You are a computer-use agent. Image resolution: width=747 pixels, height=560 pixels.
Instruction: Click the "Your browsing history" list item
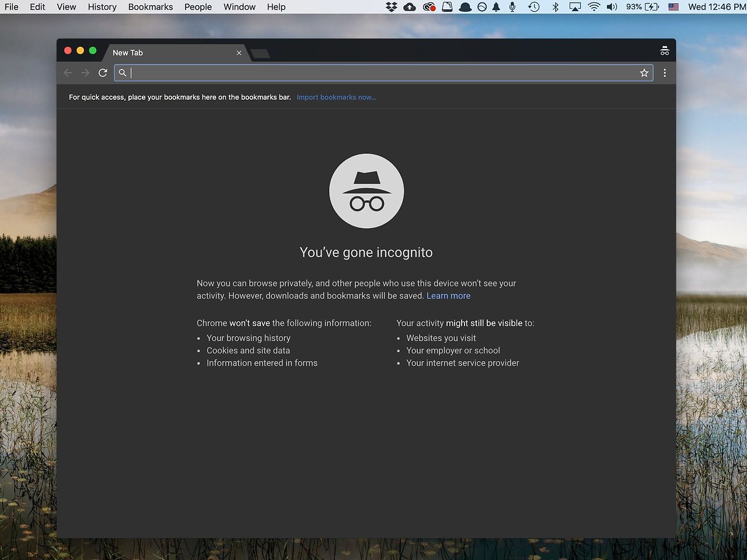(249, 338)
